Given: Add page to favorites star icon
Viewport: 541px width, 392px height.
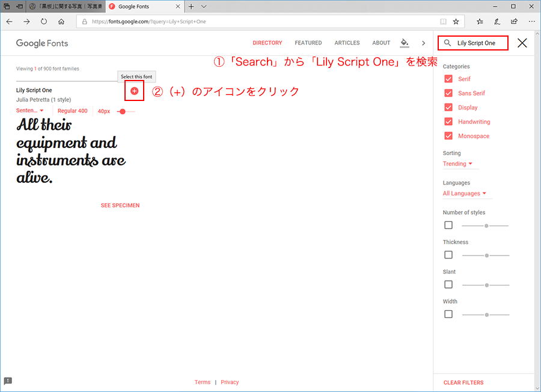Looking at the screenshot, I should pyautogui.click(x=456, y=22).
